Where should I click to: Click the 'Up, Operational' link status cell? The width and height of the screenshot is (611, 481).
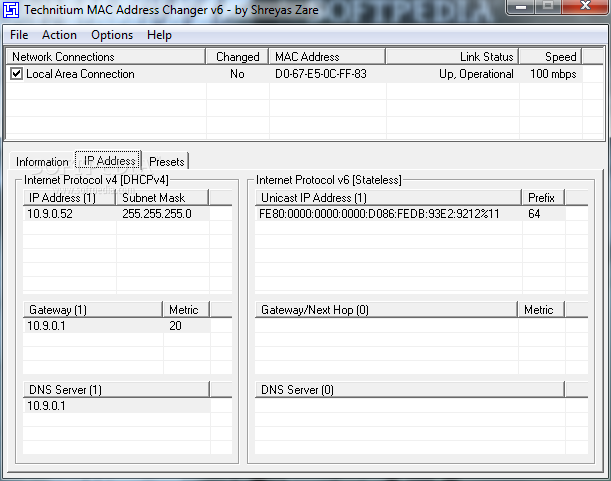click(x=476, y=74)
